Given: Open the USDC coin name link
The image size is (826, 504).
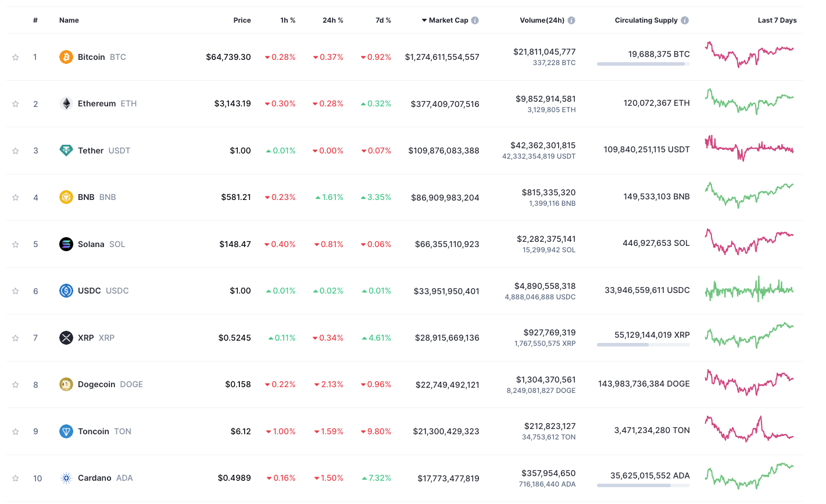Looking at the screenshot, I should [90, 291].
